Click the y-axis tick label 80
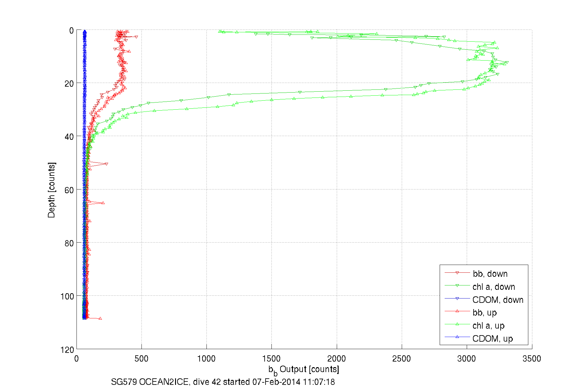The image size is (588, 392). coord(69,243)
